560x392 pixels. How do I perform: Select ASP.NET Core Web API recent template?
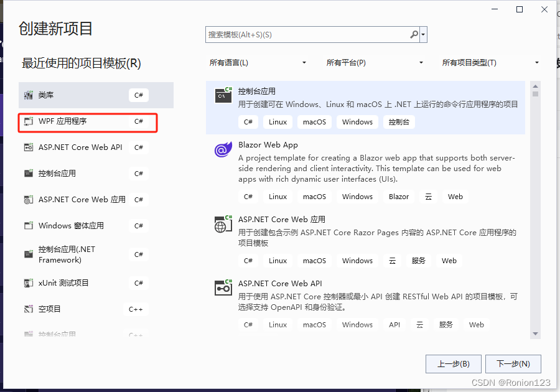click(96, 147)
